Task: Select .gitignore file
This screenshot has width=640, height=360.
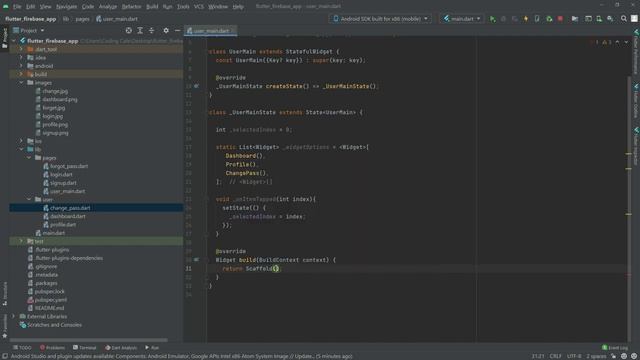Action: [46, 266]
